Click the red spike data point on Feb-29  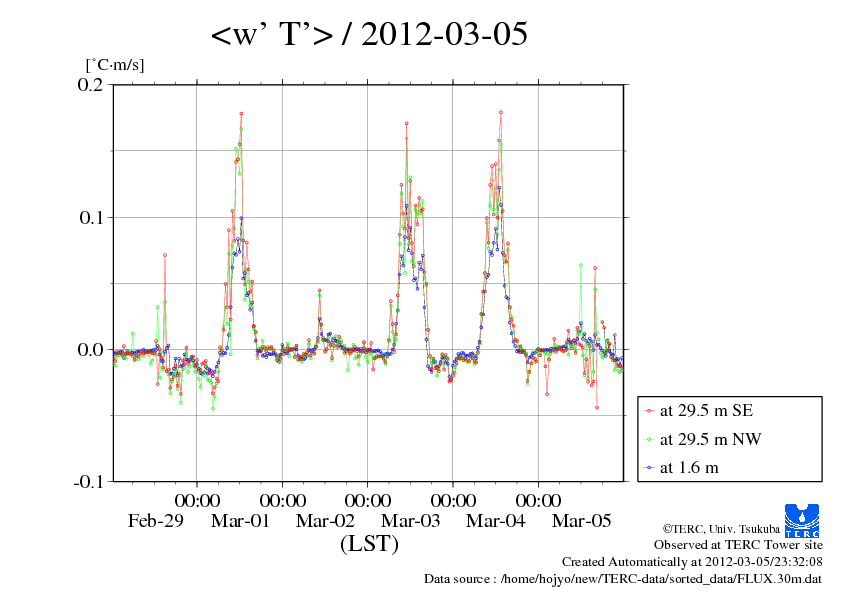tap(165, 255)
